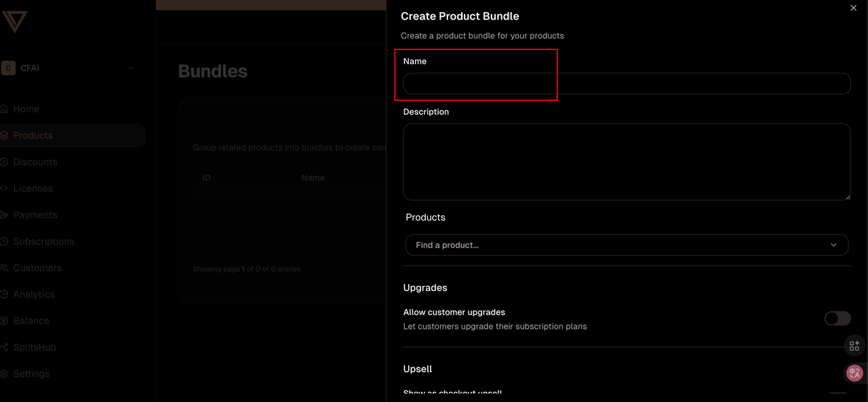
Task: Open the Customers section
Action: [38, 267]
